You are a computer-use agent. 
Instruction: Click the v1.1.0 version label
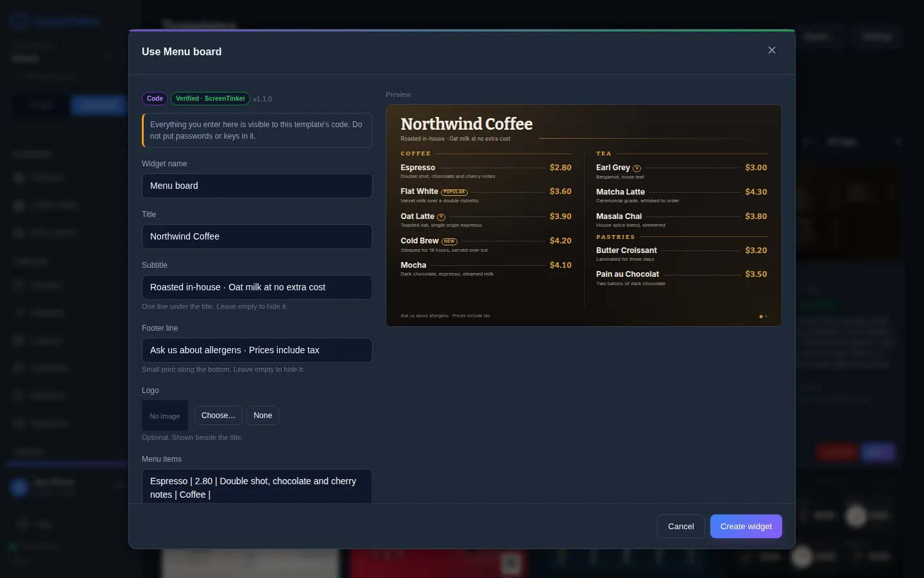tap(262, 99)
